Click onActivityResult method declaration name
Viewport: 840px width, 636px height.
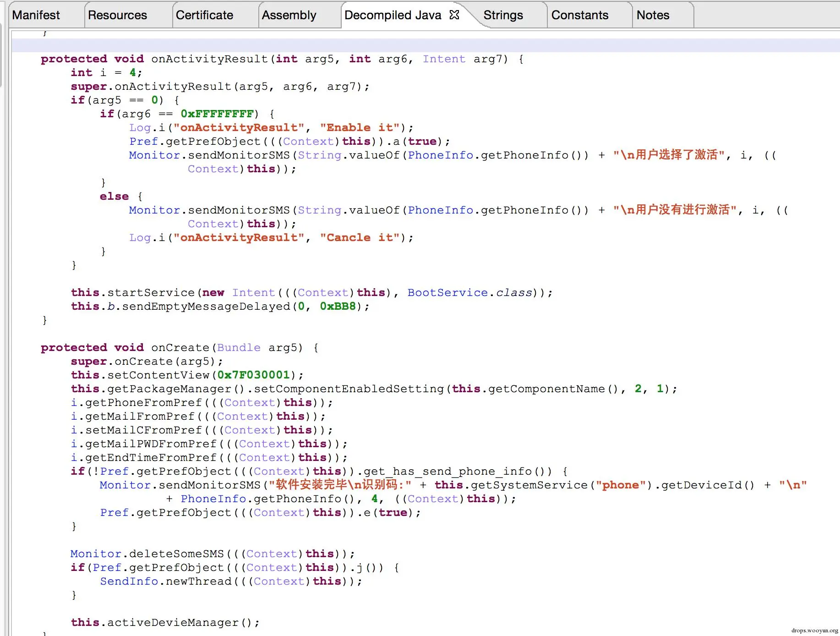coord(209,59)
